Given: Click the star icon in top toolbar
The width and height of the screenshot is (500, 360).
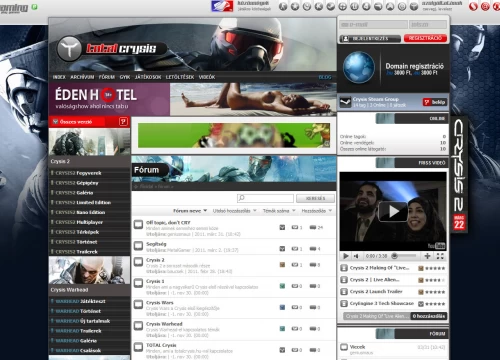Looking at the screenshot, I should tap(295, 6).
